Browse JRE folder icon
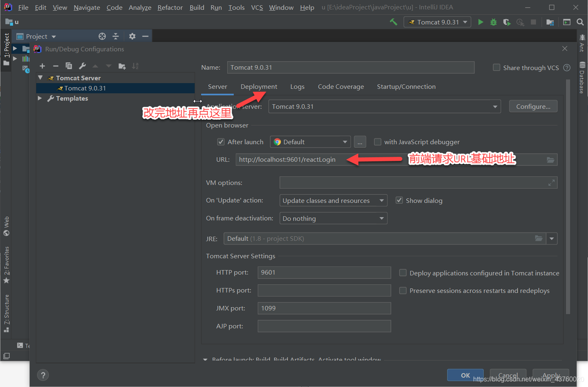This screenshot has height=387, width=588. [539, 238]
